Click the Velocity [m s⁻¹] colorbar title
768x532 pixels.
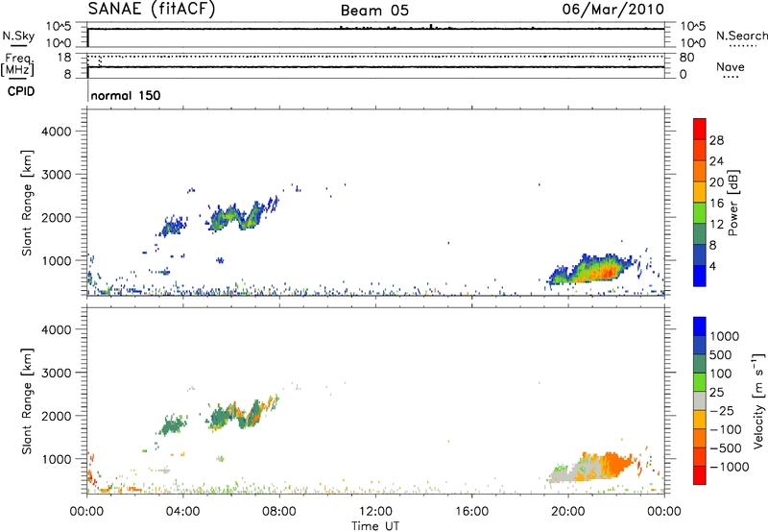point(758,400)
